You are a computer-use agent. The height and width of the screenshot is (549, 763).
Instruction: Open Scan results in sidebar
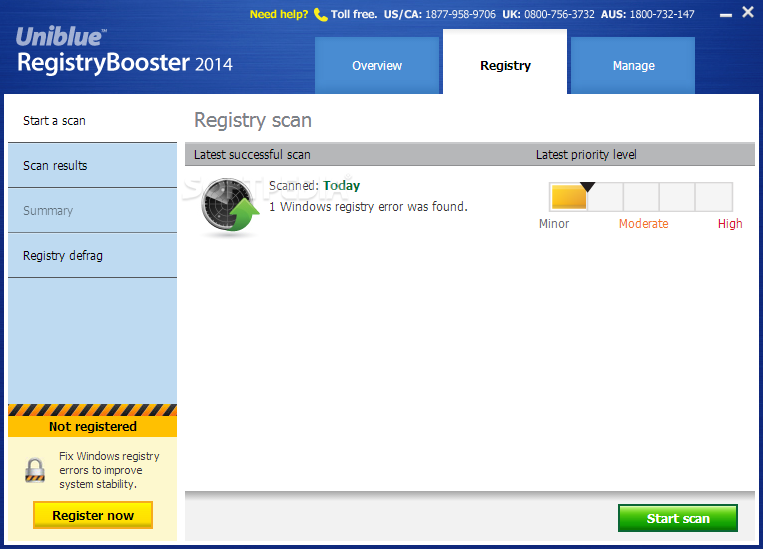click(92, 165)
